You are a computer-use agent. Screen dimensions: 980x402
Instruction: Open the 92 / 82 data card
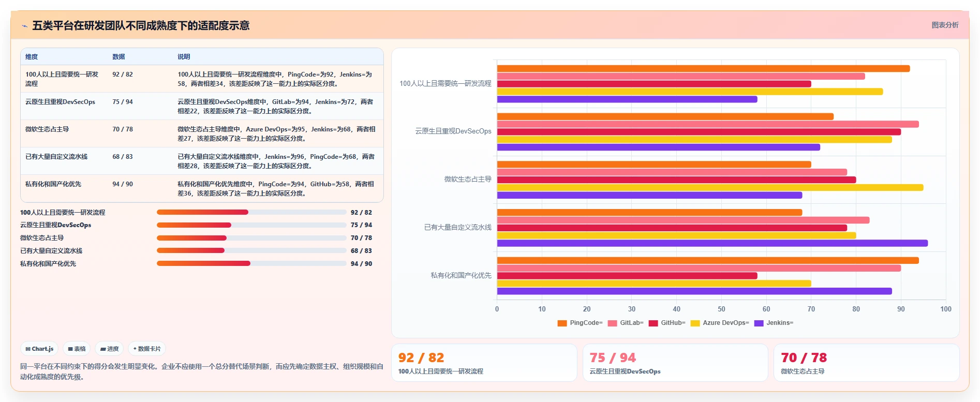pyautogui.click(x=484, y=363)
